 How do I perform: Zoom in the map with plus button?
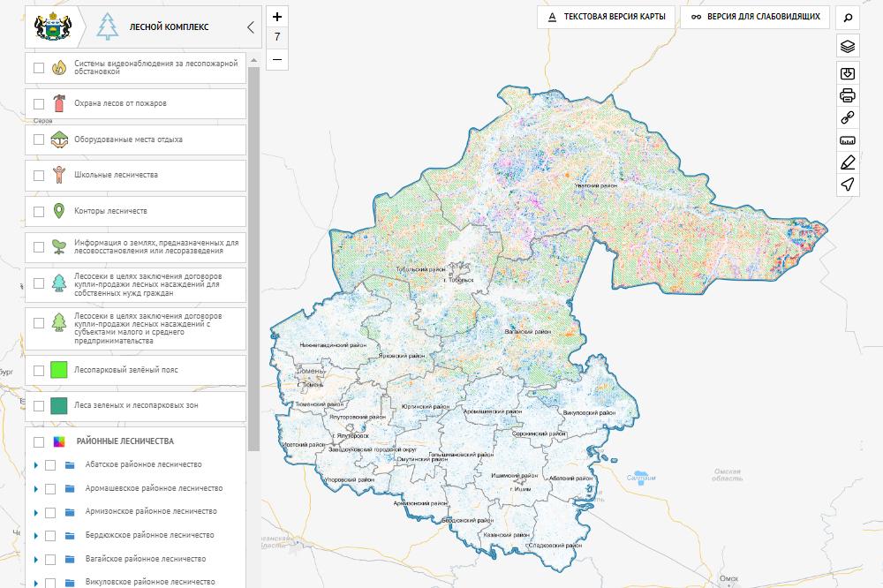coord(277,17)
